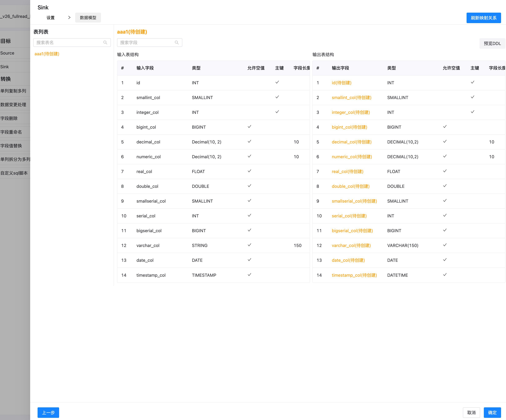The height and width of the screenshot is (420, 506).
Task: Click the 输出字段 column header
Action: tap(340, 68)
